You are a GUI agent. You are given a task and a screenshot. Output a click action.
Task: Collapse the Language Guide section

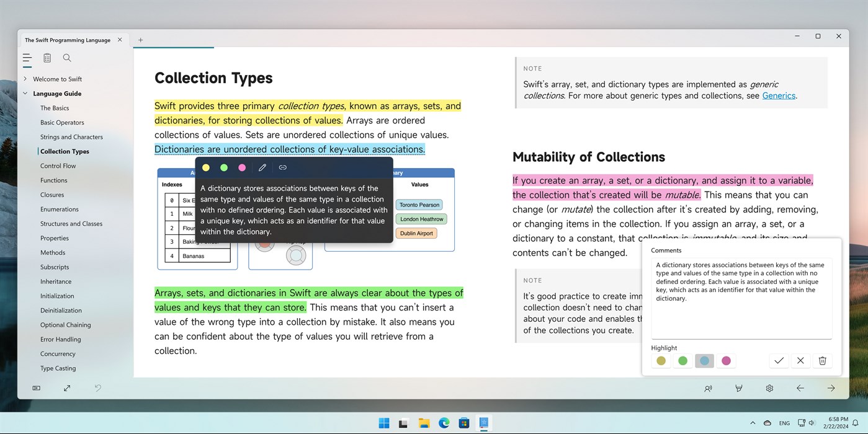pyautogui.click(x=25, y=93)
